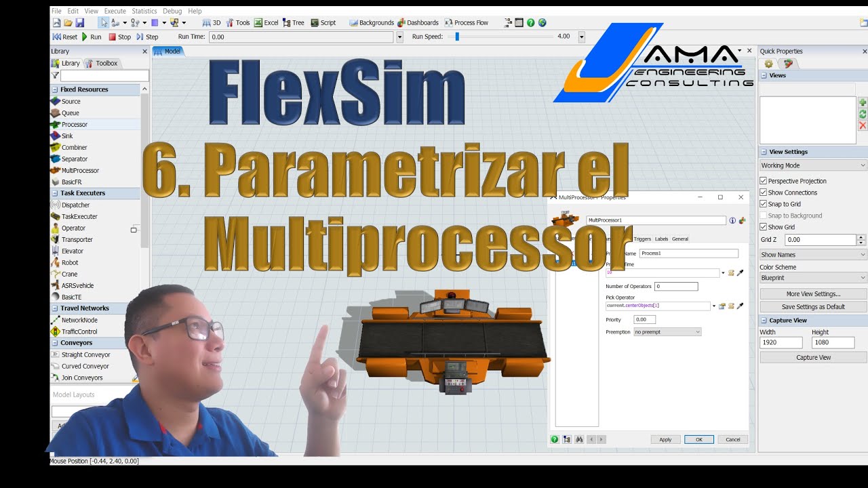Open the 3D view button

coord(212,22)
